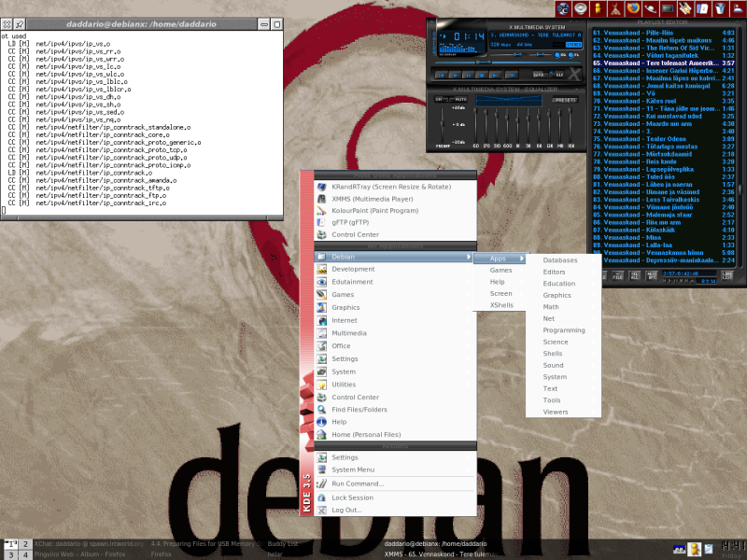747x560 pixels.
Task: Click the Home (Personal Files) house icon
Action: point(321,434)
